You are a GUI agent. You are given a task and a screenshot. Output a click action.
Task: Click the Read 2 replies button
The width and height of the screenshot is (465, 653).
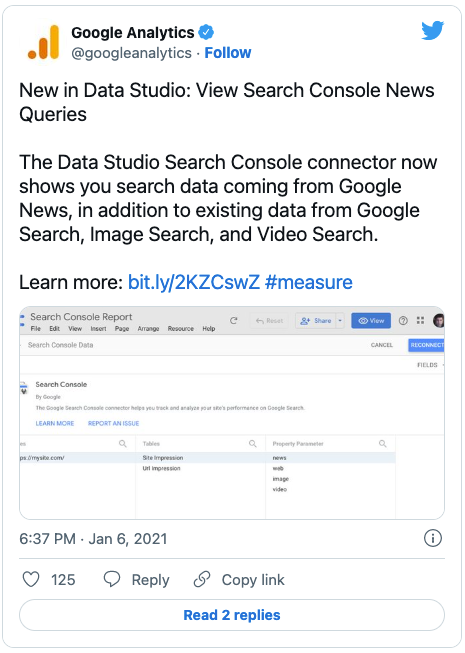point(232,615)
